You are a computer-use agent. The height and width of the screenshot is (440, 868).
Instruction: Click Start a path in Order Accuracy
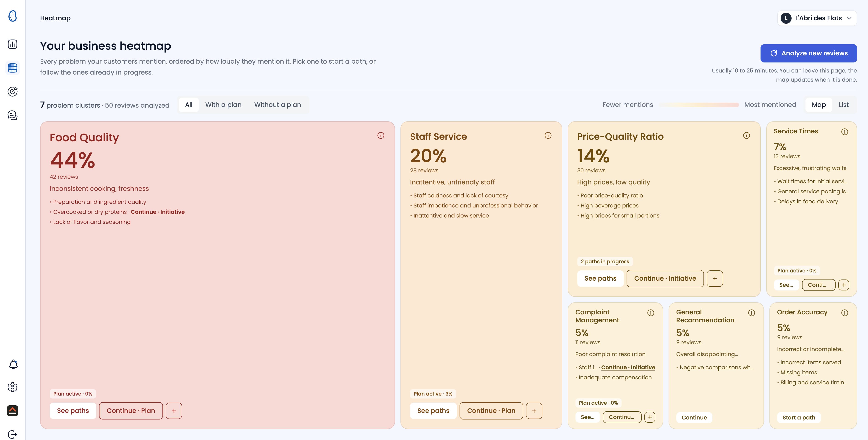[x=799, y=417]
